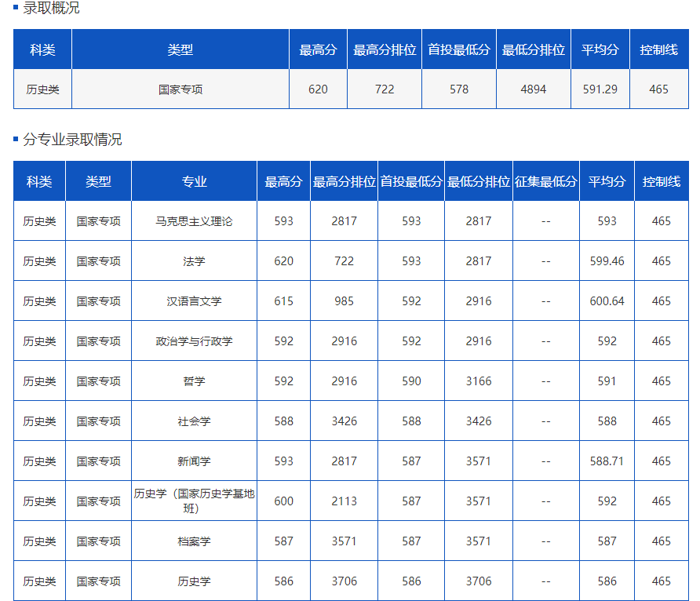Click rank 985 in 汉语言文学 row
Viewport: 700px width, 601px height.
[x=344, y=301]
